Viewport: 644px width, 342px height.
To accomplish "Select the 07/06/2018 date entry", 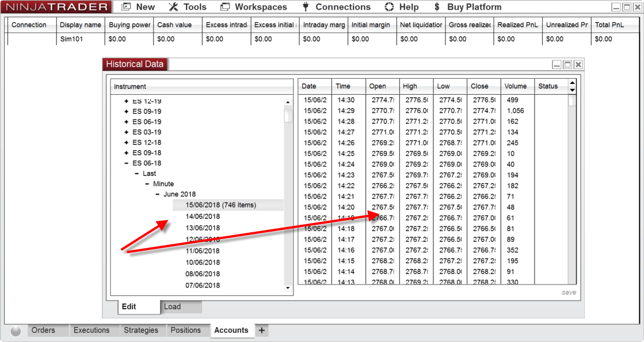I will pos(203,286).
